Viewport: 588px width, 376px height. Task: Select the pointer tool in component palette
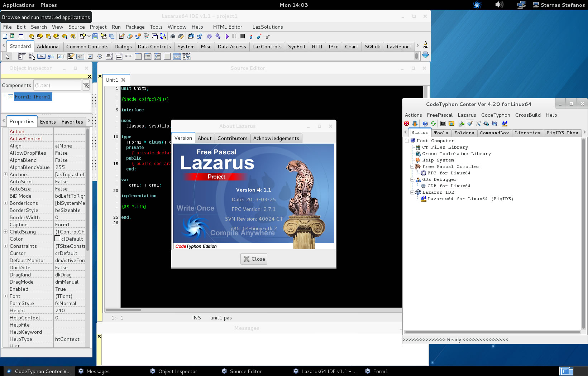7,56
